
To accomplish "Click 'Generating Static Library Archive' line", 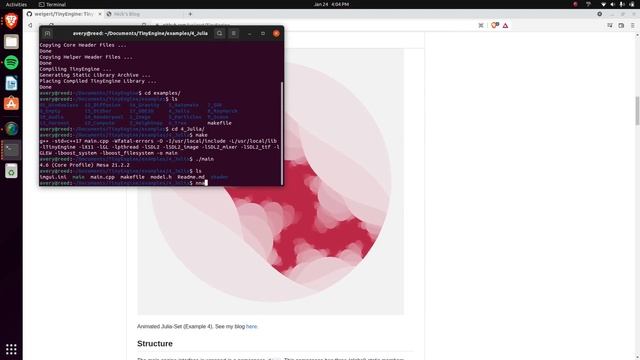I will tap(95, 75).
